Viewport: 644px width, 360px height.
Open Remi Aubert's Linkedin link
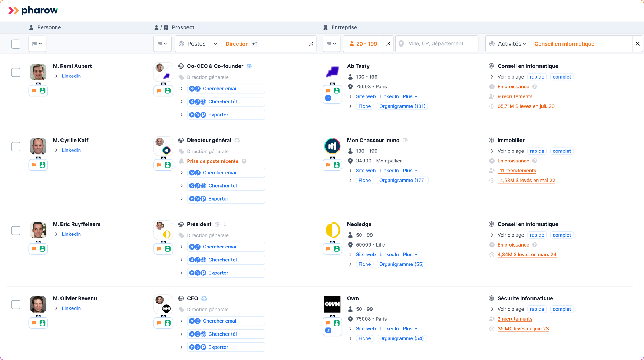pos(71,76)
